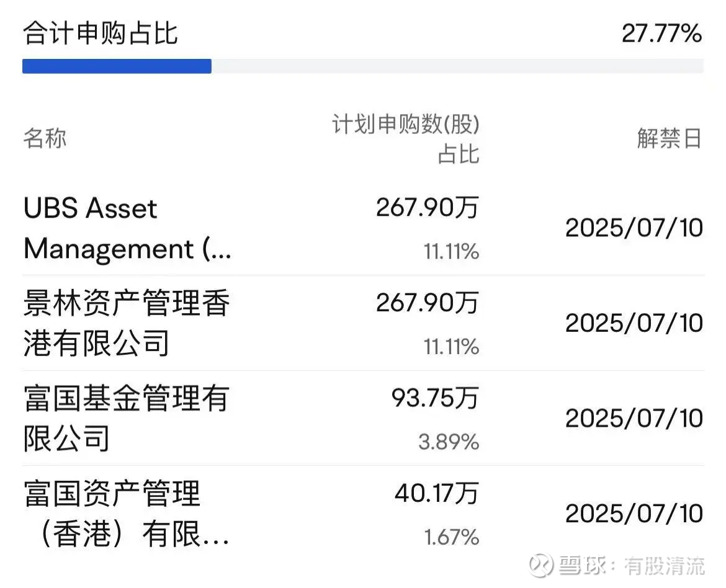This screenshot has height=588, width=726.
Task: Select the 计划申购数(股) 占比 column header
Action: (406, 138)
